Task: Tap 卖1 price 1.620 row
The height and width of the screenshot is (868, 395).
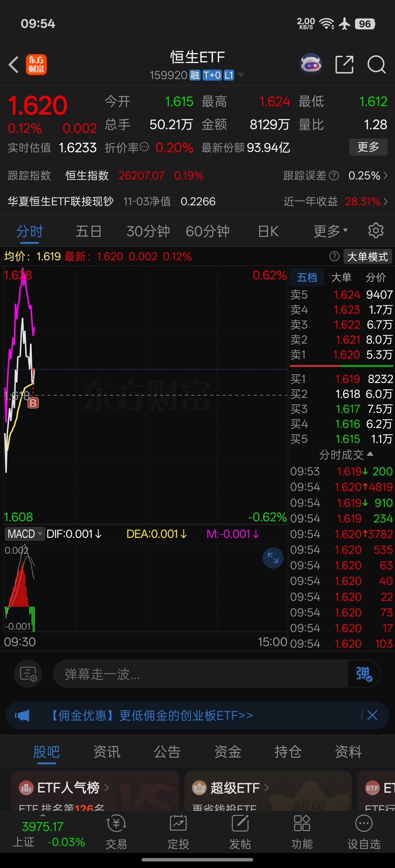Action: pyautogui.click(x=341, y=354)
